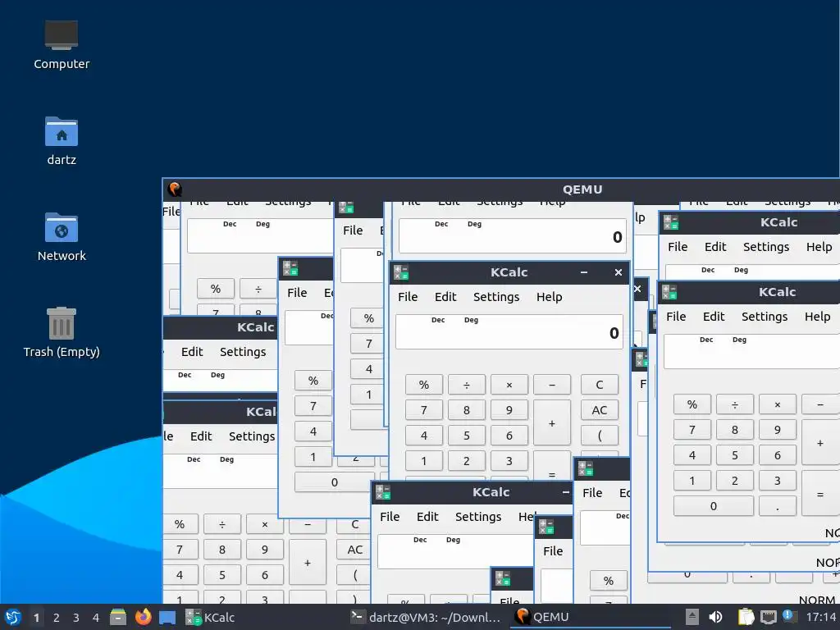Open Edit menu in the center KCalc window
The height and width of the screenshot is (630, 840).
[445, 297]
